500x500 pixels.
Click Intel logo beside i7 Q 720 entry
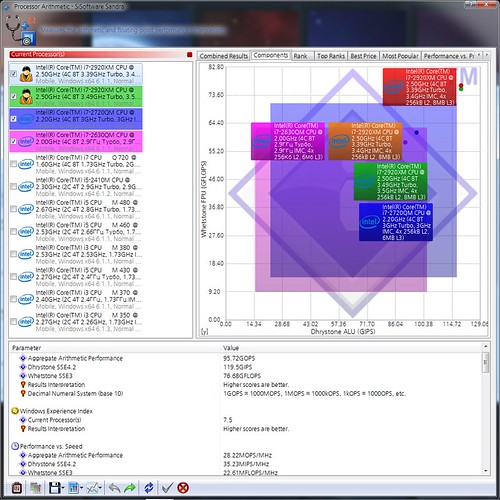pyautogui.click(x=26, y=164)
